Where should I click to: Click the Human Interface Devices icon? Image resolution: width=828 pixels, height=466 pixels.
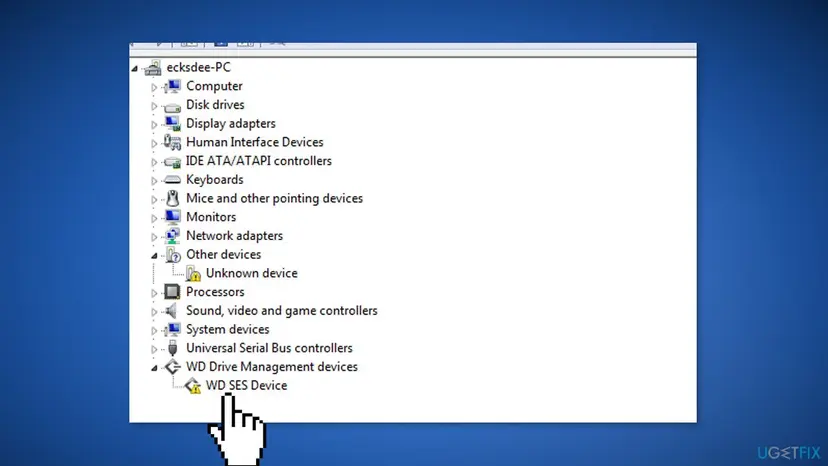172,142
